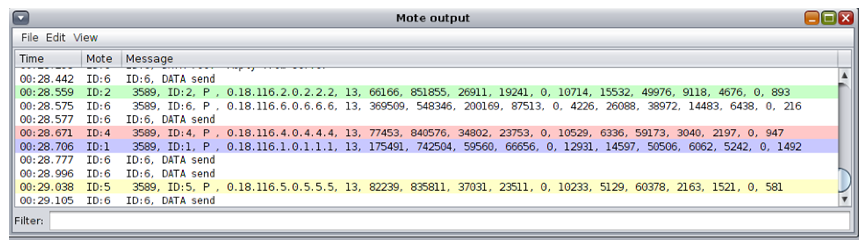
Task: Click address 0.18.116.5.0.5.5.5 in the message
Action: pos(280,187)
